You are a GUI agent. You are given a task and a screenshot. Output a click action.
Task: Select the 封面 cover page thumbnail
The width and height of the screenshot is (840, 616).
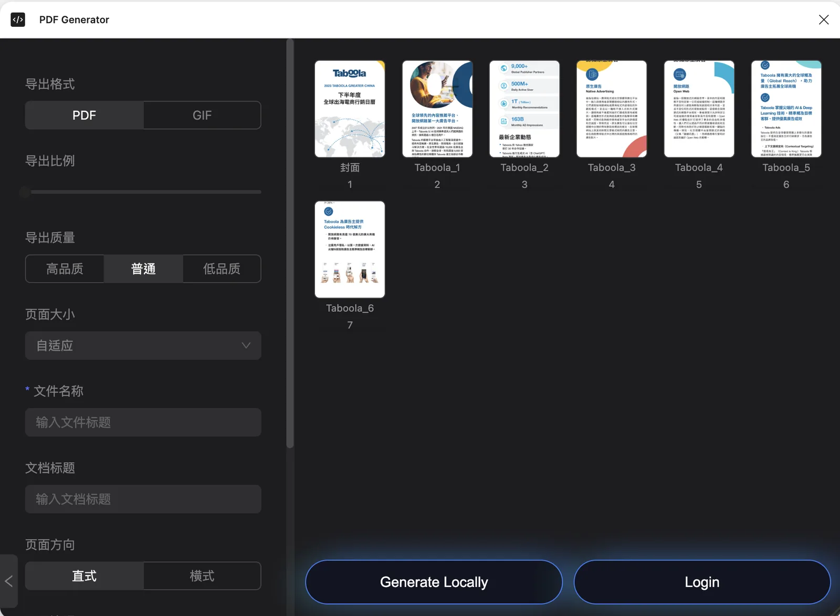coord(350,109)
